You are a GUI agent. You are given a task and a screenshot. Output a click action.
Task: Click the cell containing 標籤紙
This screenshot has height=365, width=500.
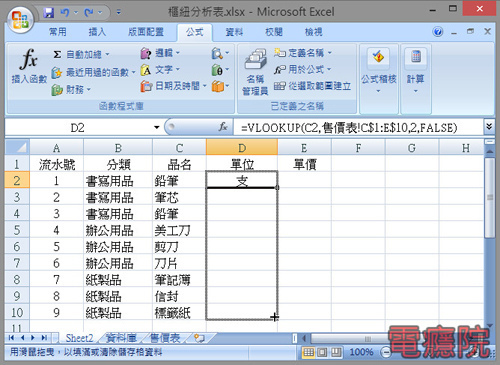point(179,313)
